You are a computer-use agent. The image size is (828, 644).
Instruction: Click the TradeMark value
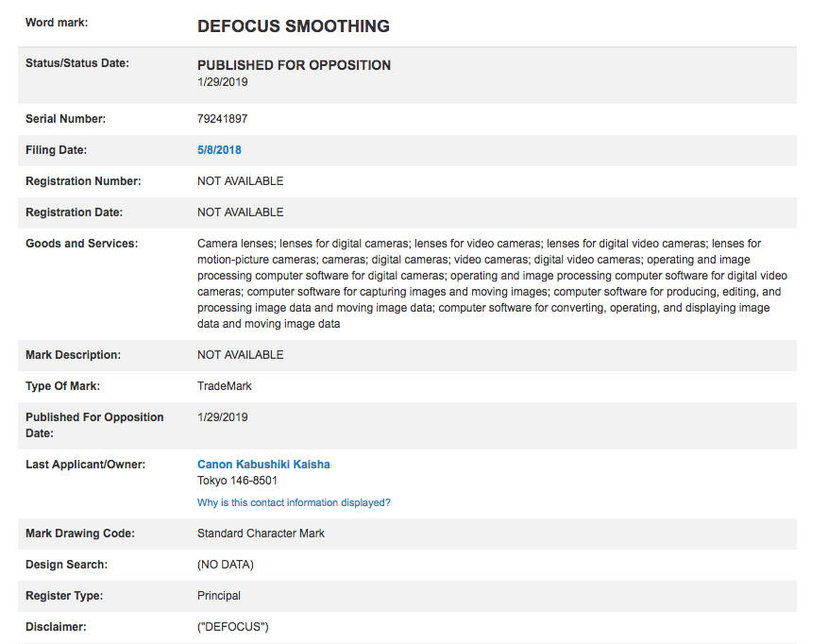[225, 386]
